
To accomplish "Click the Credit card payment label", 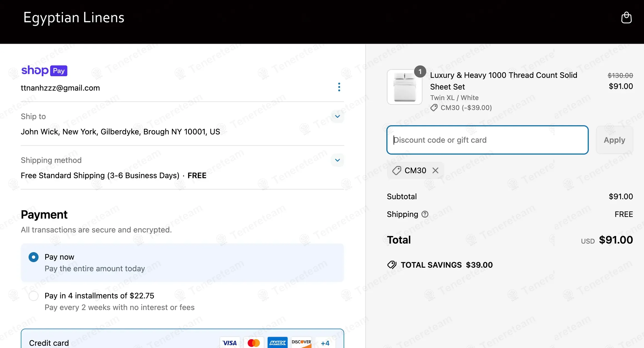I will coord(49,343).
